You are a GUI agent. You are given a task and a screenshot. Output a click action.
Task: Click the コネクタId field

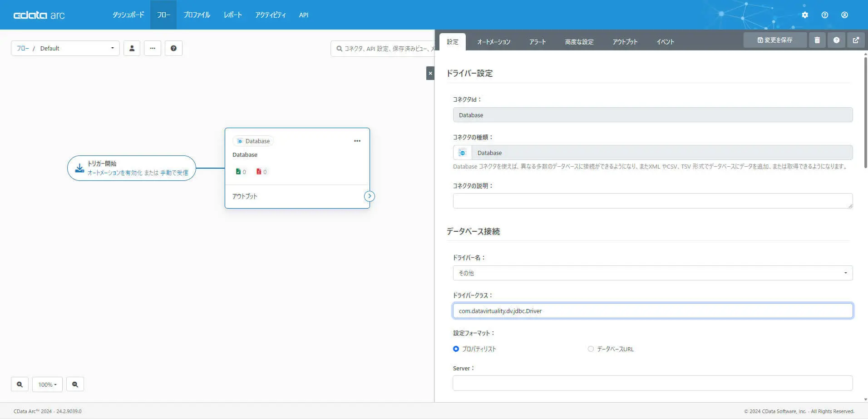653,115
